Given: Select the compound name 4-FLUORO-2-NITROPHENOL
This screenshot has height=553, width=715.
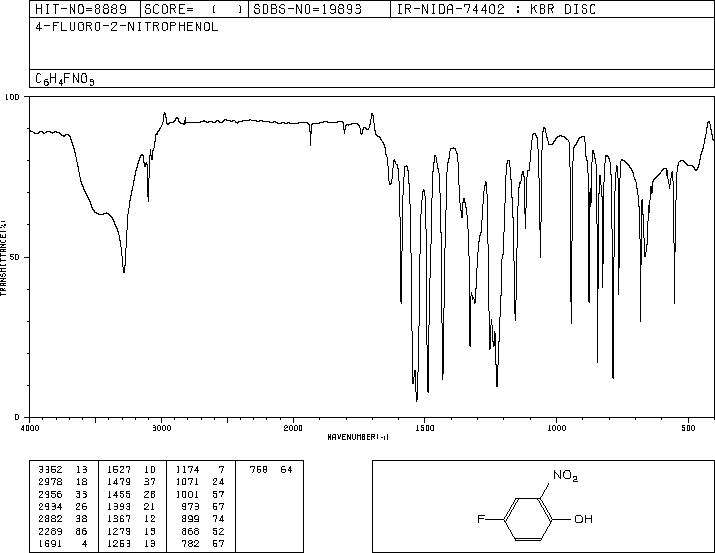Looking at the screenshot, I should (x=127, y=27).
